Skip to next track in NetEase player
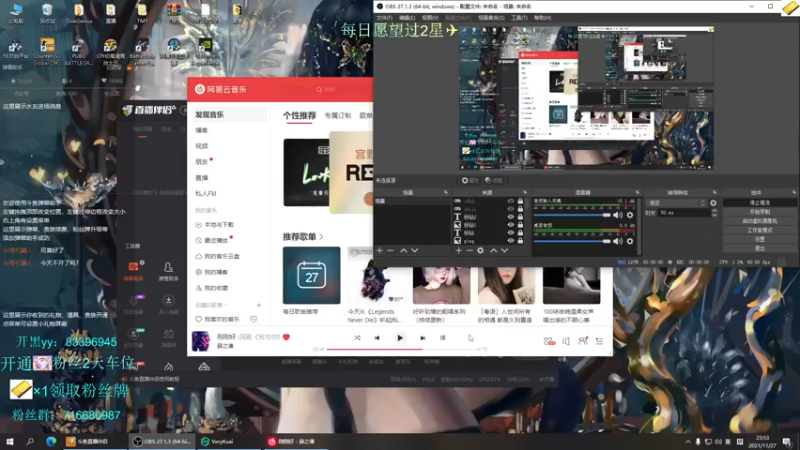 point(422,338)
